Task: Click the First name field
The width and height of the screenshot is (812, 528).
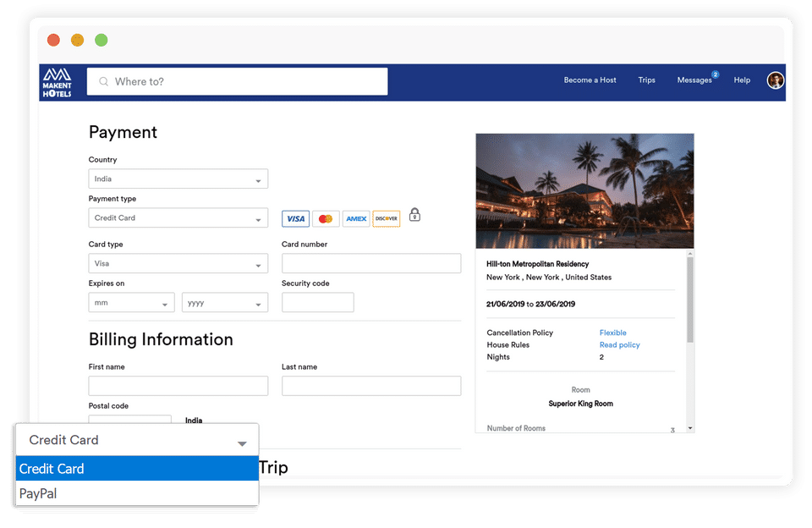Action: pyautogui.click(x=178, y=386)
